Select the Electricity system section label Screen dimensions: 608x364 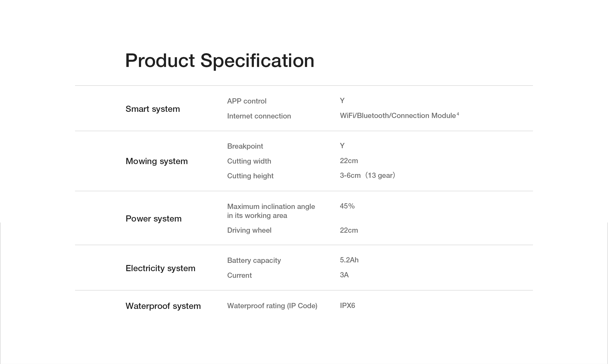coord(160,268)
